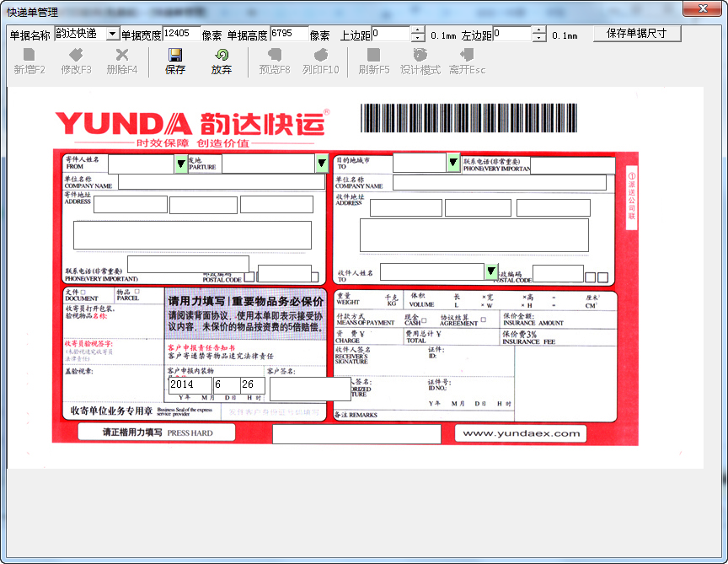728x564 pixels.
Task: Click the 单据高度 input field
Action: [289, 34]
